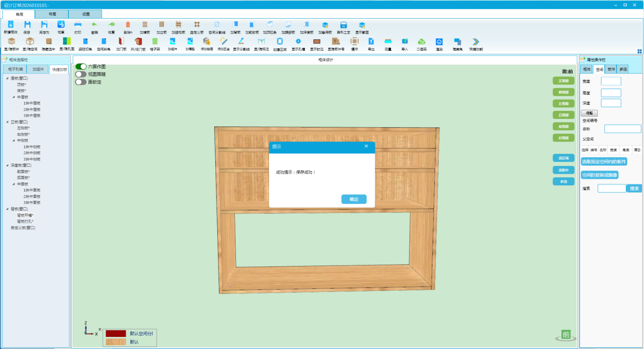644x349 pixels.
Task: Click the 宽度 width input field
Action: coord(611,81)
